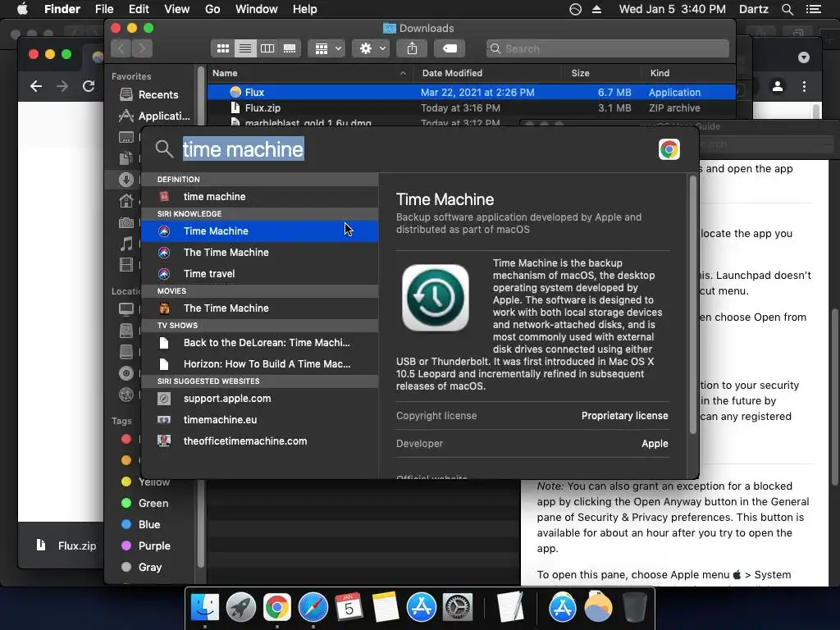The width and height of the screenshot is (840, 630).
Task: Open Notification Center in menu bar
Action: [x=814, y=9]
